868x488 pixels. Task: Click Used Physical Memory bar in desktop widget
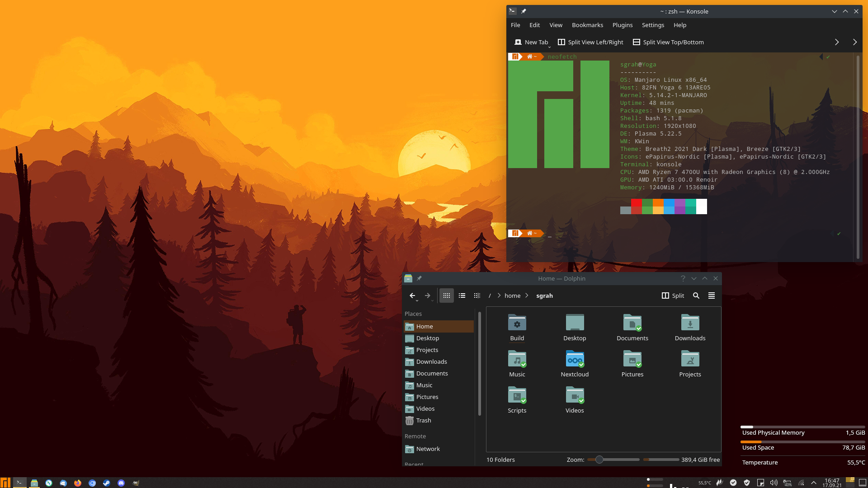802,427
